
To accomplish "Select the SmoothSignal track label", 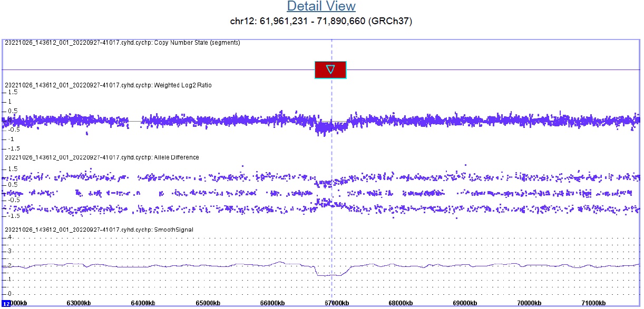I will (x=99, y=230).
